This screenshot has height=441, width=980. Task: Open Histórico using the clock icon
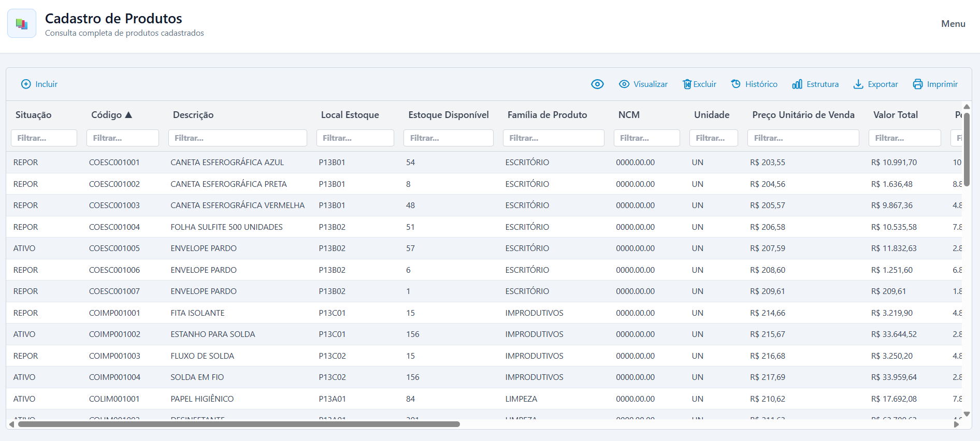pos(736,84)
